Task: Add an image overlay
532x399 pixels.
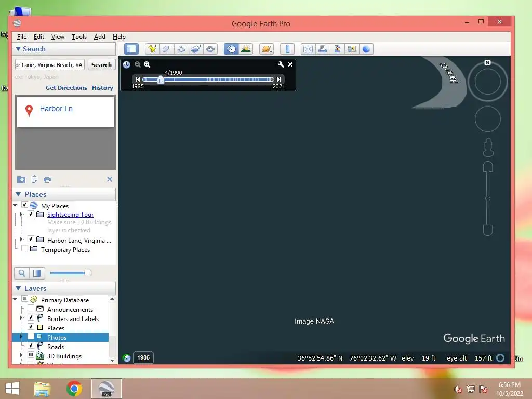Action: click(196, 49)
